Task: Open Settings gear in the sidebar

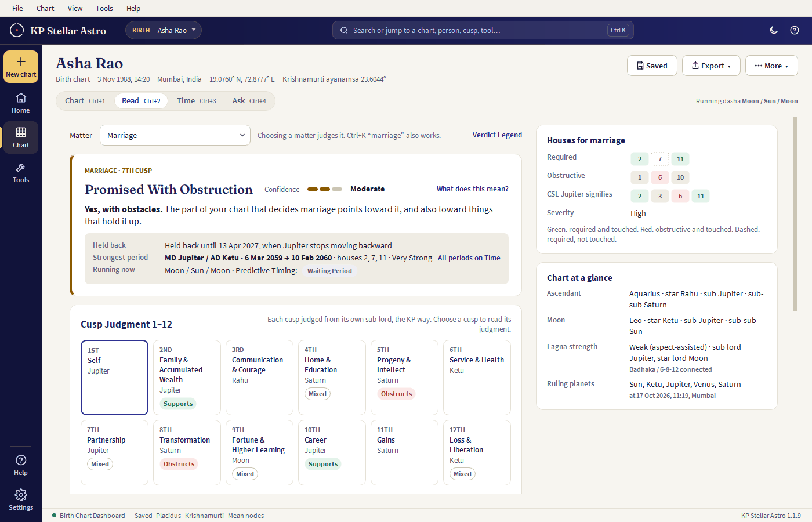Action: [21, 500]
